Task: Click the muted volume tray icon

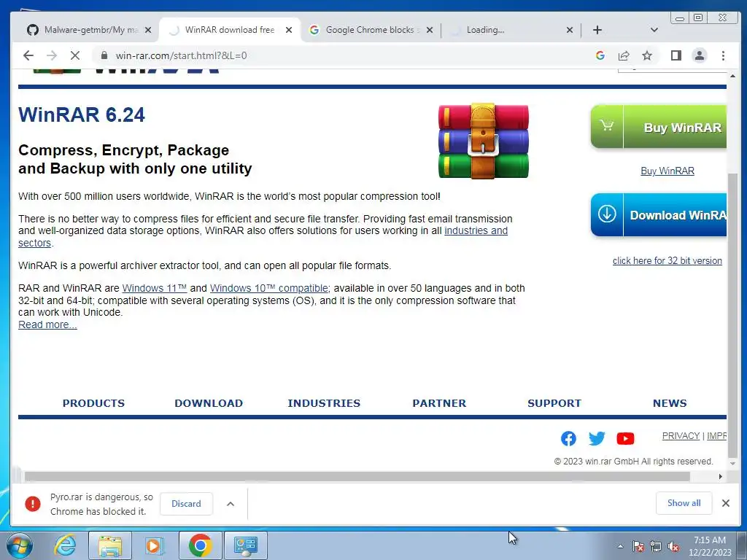Action: 673,546
